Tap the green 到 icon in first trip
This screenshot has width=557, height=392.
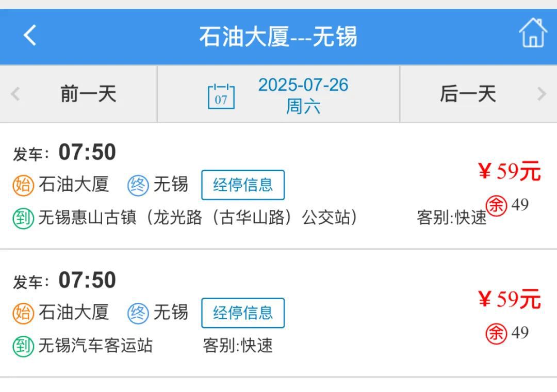[x=23, y=218]
